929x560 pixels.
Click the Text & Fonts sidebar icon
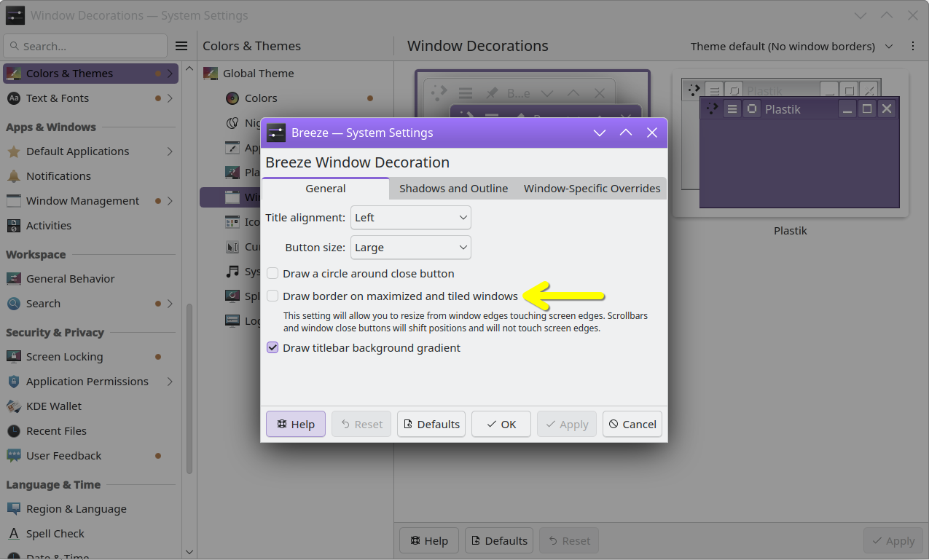13,98
